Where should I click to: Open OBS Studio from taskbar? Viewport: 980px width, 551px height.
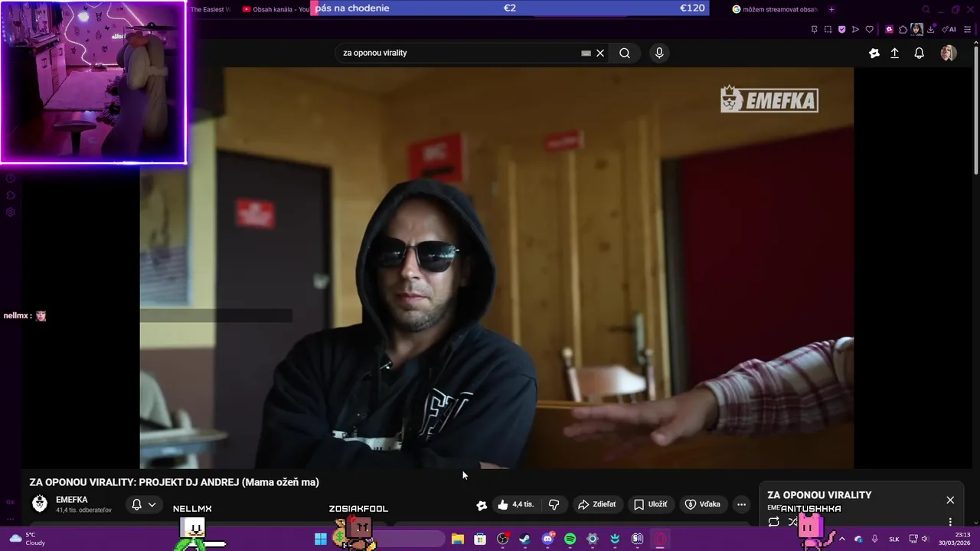click(x=502, y=539)
